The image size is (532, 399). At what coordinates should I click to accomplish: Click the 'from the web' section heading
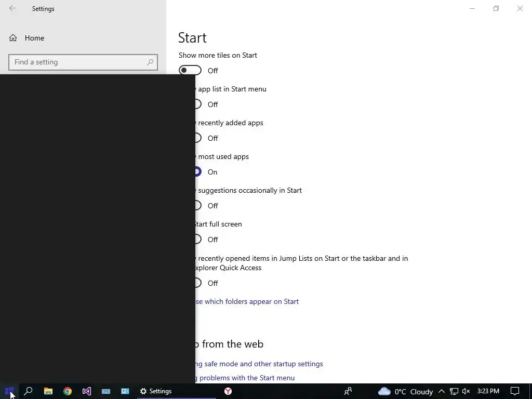[x=233, y=344]
